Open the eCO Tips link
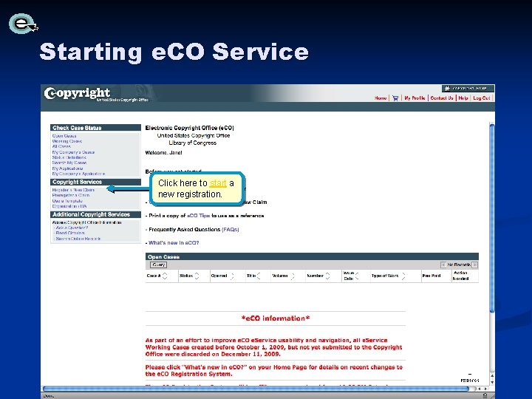The height and width of the screenshot is (399, 532). [x=199, y=216]
